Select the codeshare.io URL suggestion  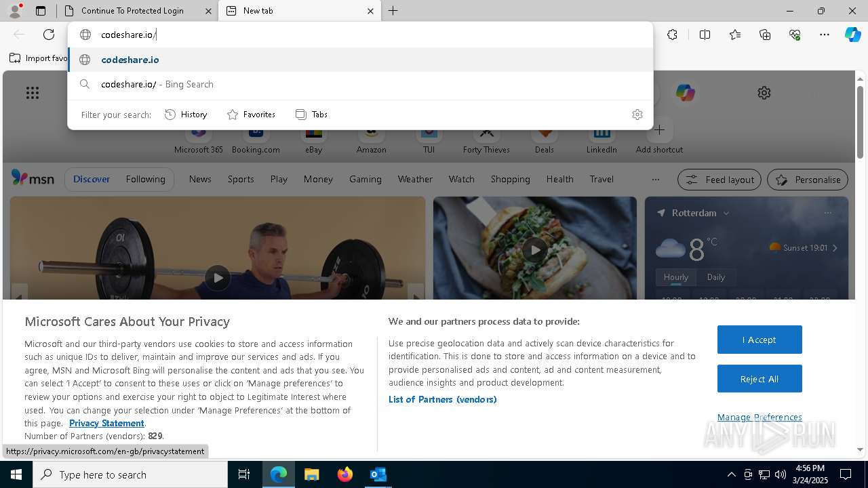pyautogui.click(x=361, y=60)
